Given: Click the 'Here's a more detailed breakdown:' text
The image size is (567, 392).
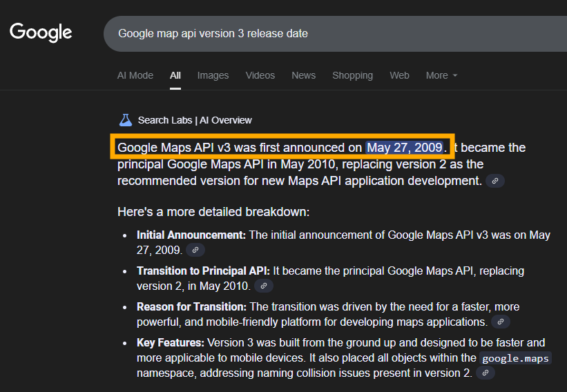Looking at the screenshot, I should [213, 212].
